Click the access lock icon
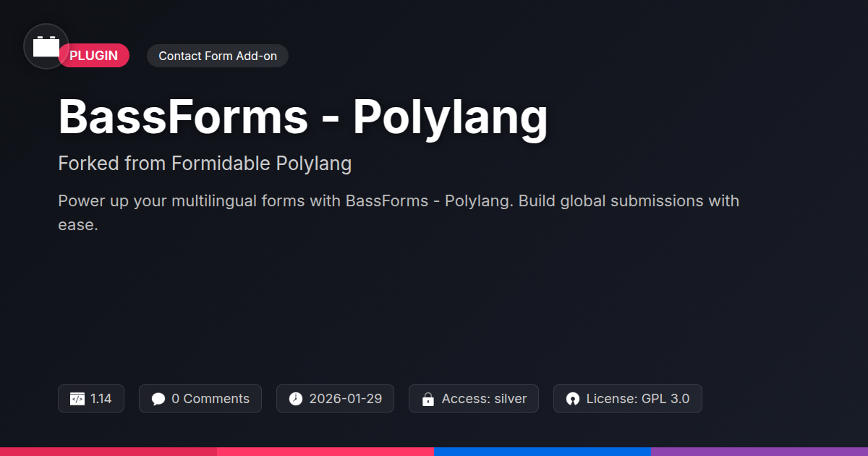 pos(428,399)
